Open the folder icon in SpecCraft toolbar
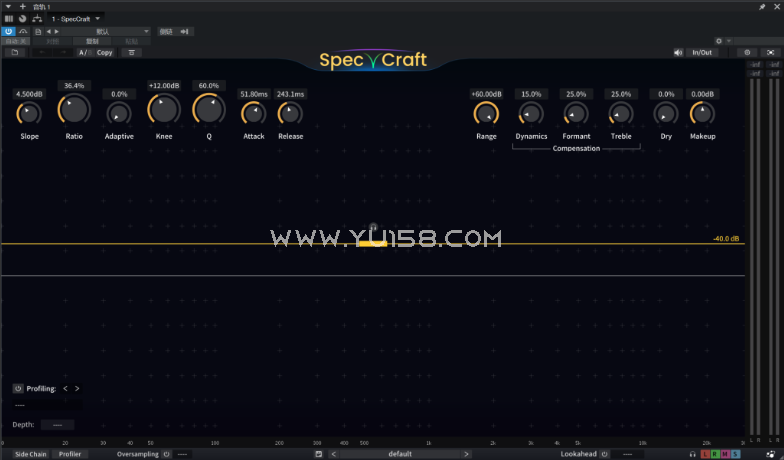The height and width of the screenshot is (460, 784). [x=14, y=52]
